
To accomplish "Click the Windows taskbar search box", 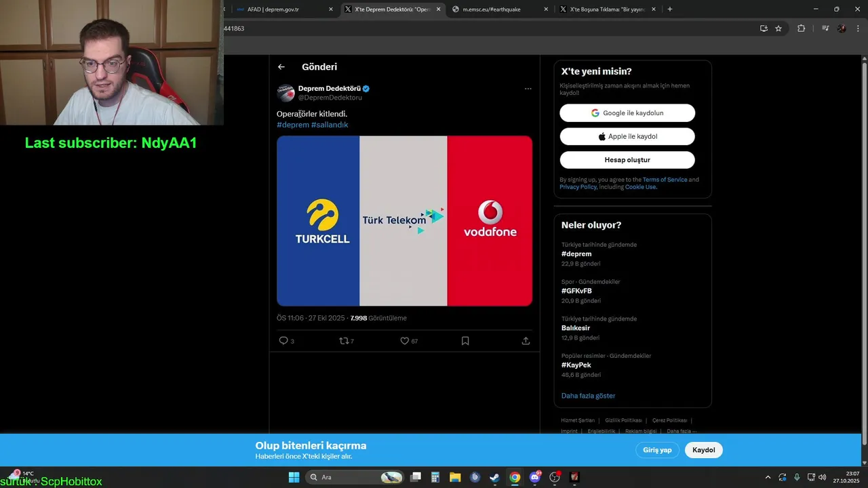I will [x=355, y=477].
